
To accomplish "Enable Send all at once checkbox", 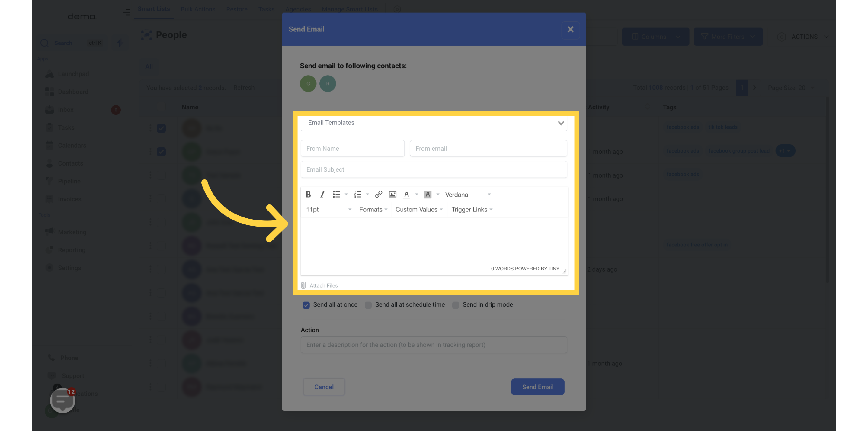I will 306,305.
